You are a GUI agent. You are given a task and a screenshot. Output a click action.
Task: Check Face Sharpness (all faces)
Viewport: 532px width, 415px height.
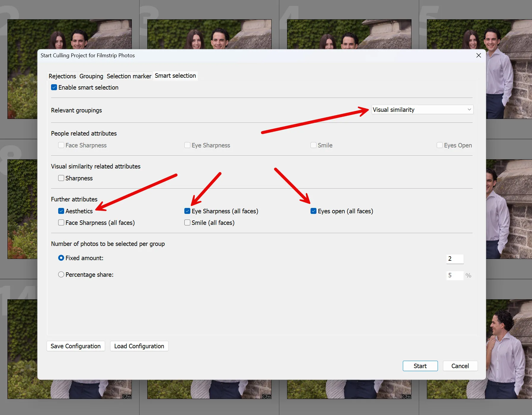61,222
